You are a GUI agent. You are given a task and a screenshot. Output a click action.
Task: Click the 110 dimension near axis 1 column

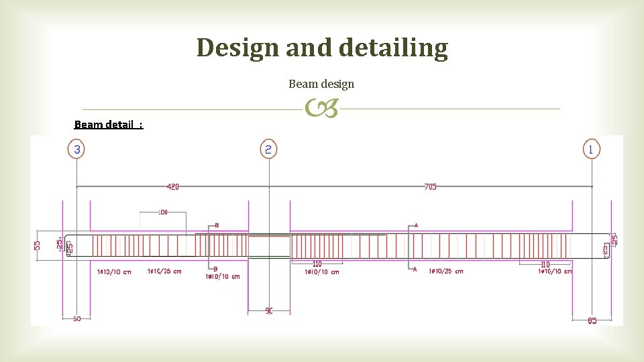[545, 264]
